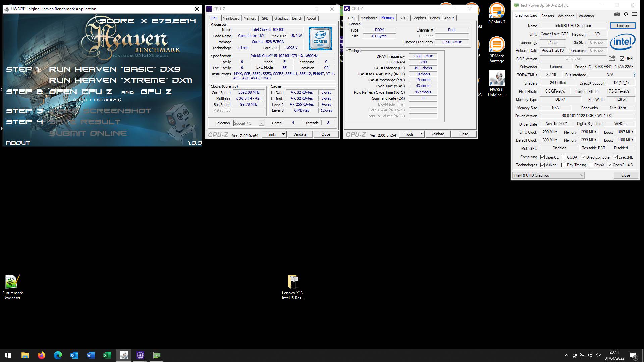Open the GPU-Z hamburger menu
The width and height of the screenshot is (644, 362).
click(x=634, y=14)
